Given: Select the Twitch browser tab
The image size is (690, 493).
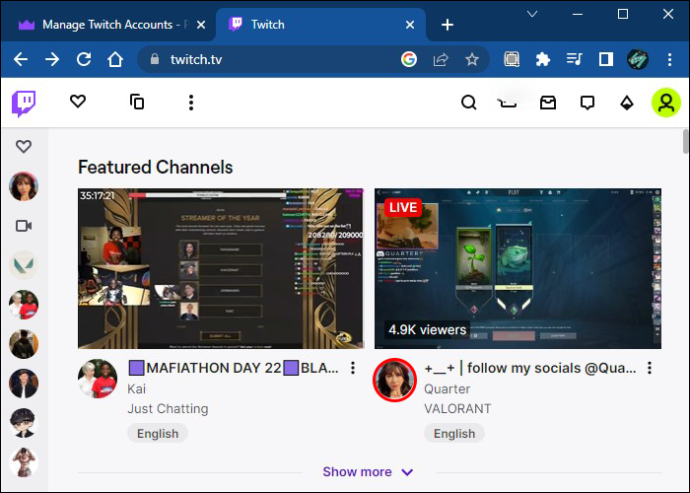Looking at the screenshot, I should pos(320,25).
